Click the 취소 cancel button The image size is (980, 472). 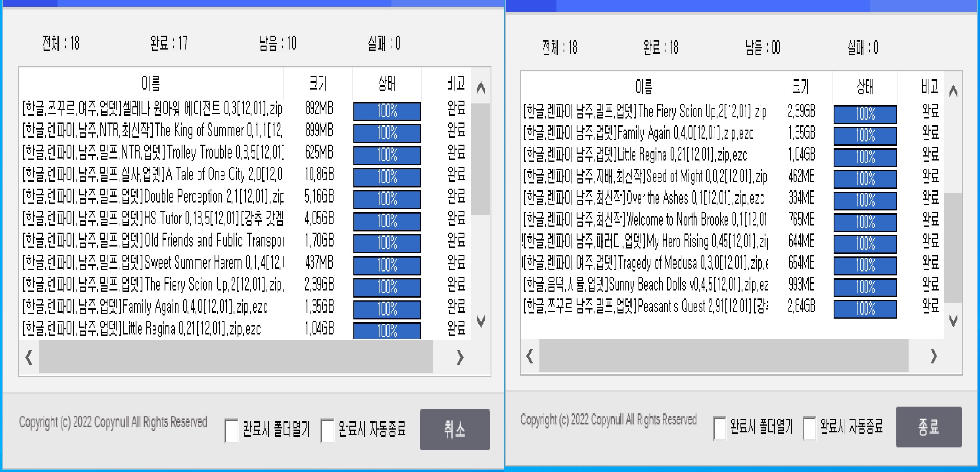(455, 430)
